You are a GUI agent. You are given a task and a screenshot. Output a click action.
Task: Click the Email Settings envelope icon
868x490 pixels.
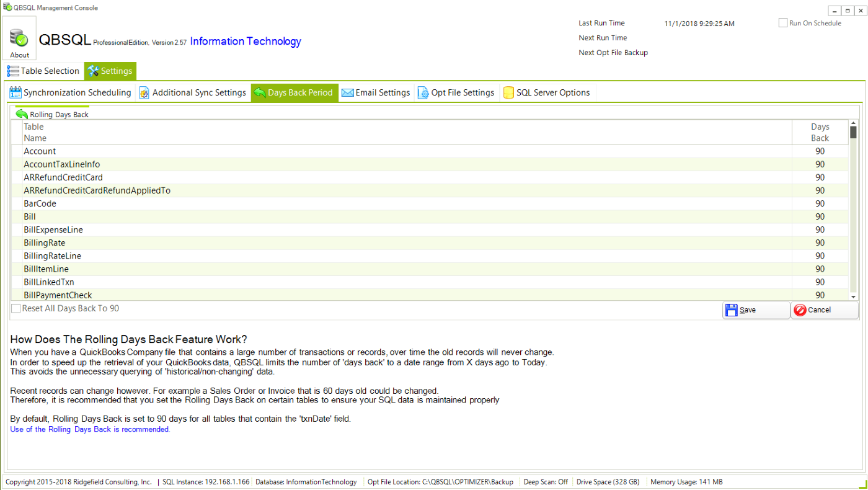tap(347, 93)
